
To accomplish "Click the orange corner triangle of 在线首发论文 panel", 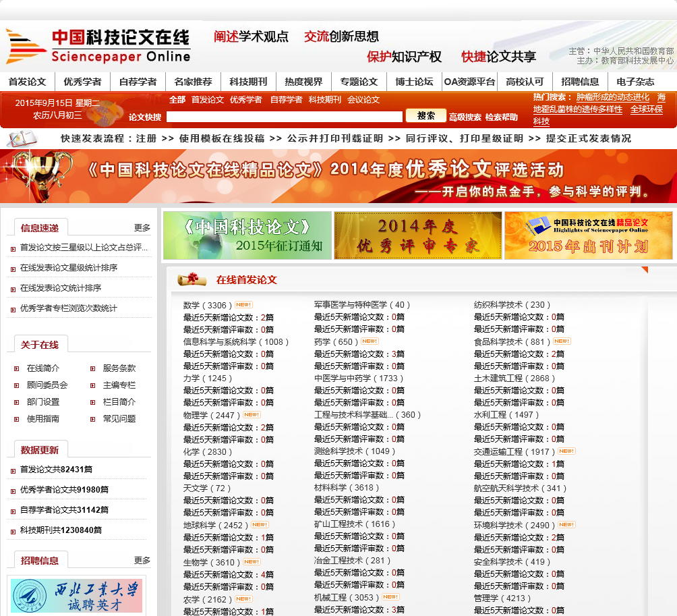I will pos(645,270).
